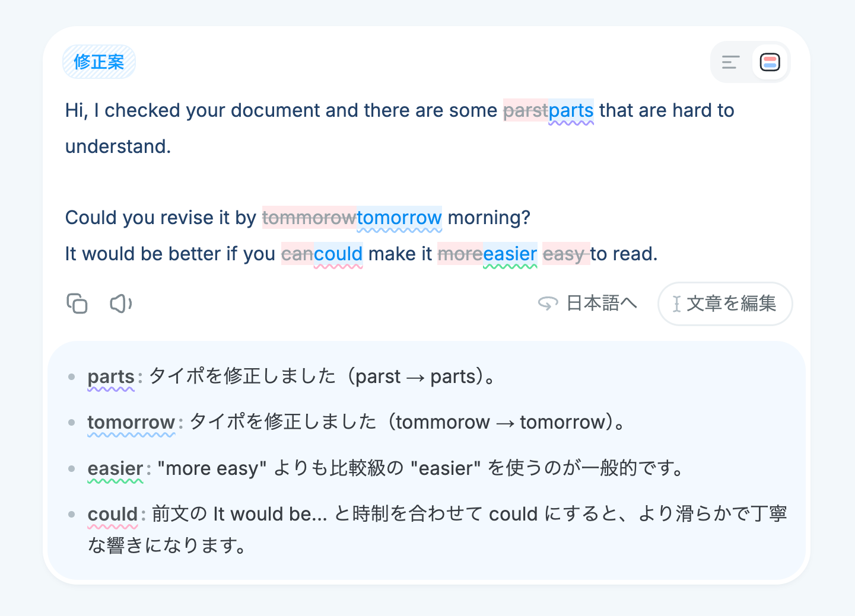Copy the corrected text with copy icon
The height and width of the screenshot is (616, 855).
coord(77,304)
